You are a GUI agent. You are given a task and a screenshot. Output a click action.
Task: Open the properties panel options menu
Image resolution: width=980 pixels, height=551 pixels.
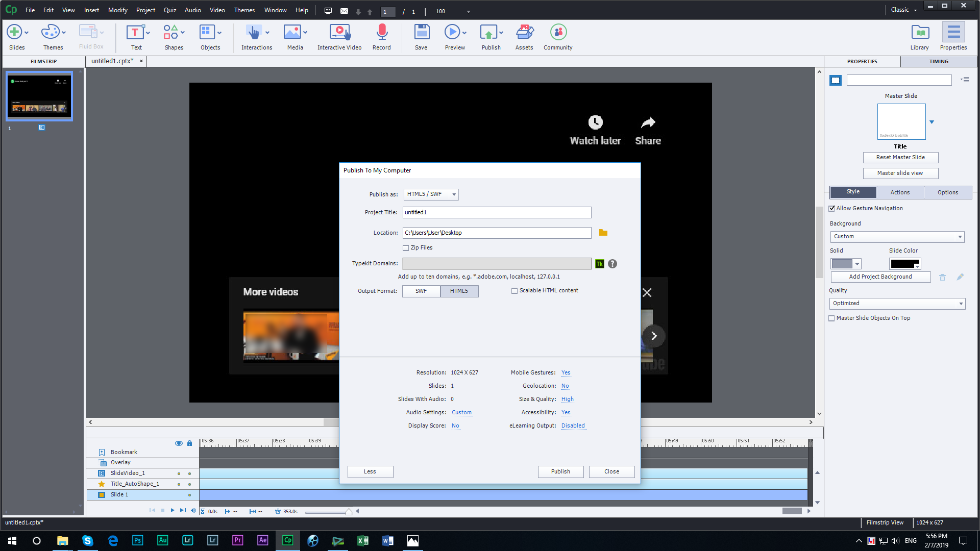[x=965, y=80]
